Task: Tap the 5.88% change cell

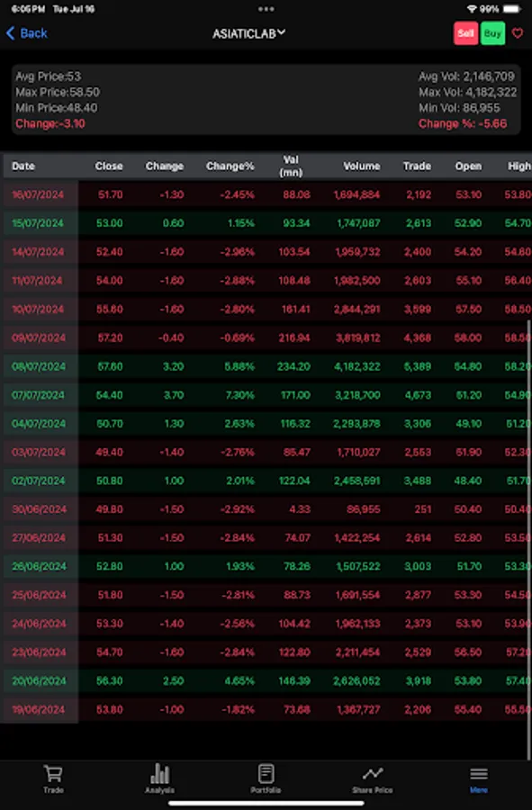Action: click(239, 366)
